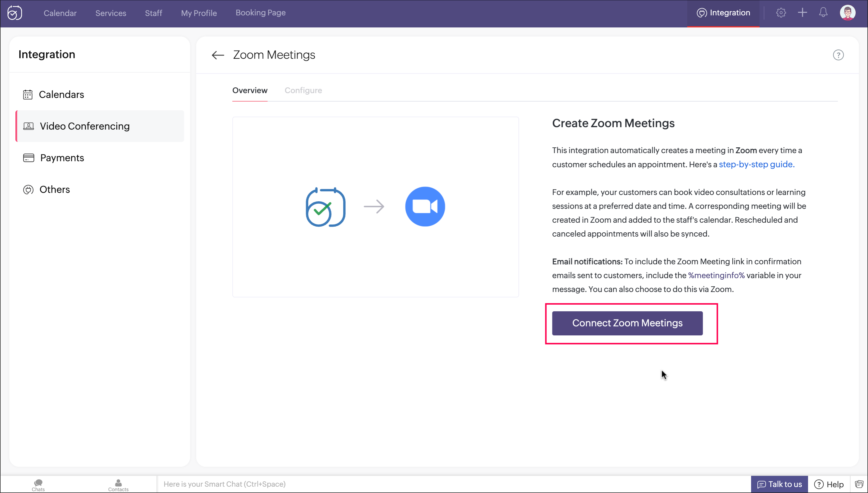Click Talk to us button
This screenshot has height=493, width=868.
tap(779, 484)
